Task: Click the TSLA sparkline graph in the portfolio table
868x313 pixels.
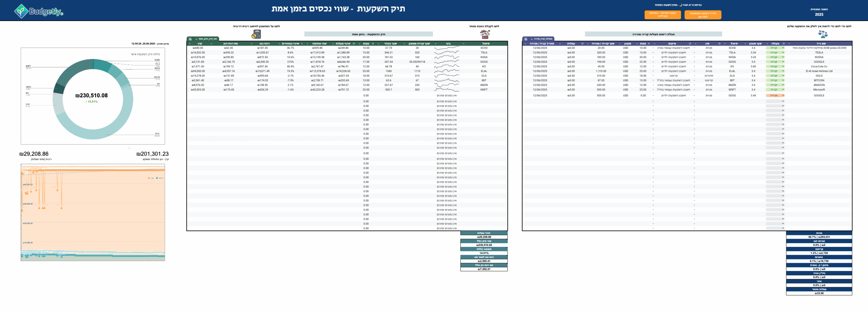Action: 447,53
